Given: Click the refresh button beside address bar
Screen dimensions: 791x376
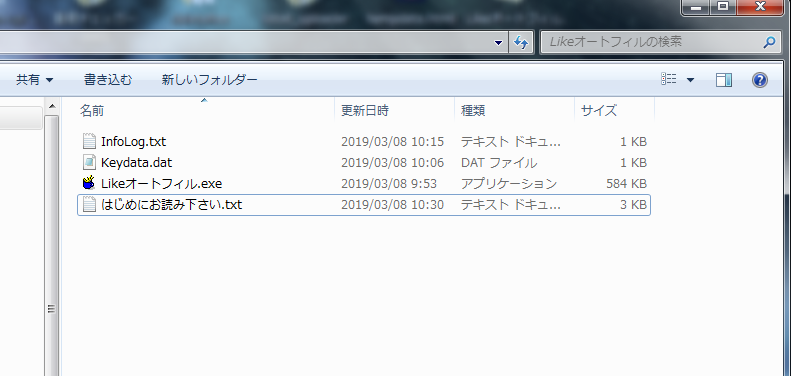Looking at the screenshot, I should click(521, 42).
